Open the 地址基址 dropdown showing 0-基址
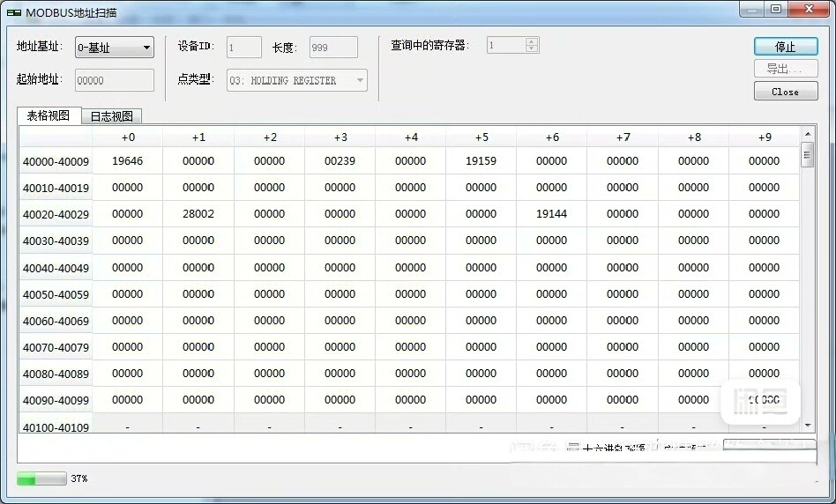The width and height of the screenshot is (836, 504). tap(114, 48)
